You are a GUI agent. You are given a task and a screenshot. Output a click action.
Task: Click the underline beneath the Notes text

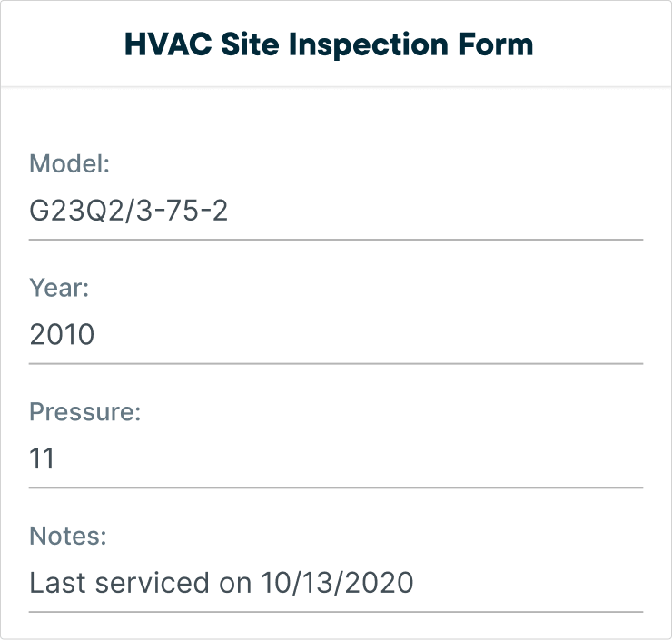coord(336,612)
